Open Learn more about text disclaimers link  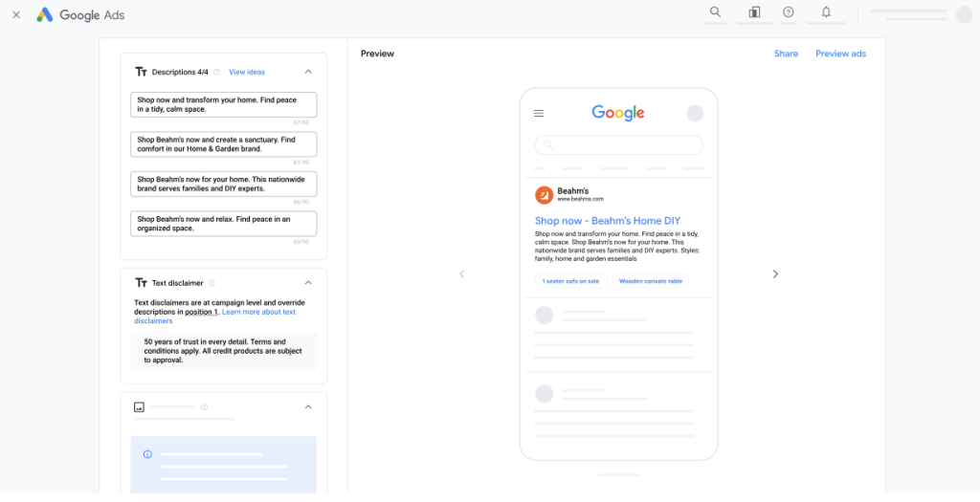pyautogui.click(x=215, y=316)
